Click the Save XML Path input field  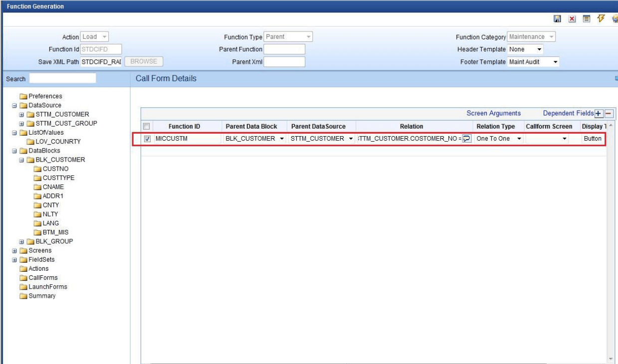[102, 62]
